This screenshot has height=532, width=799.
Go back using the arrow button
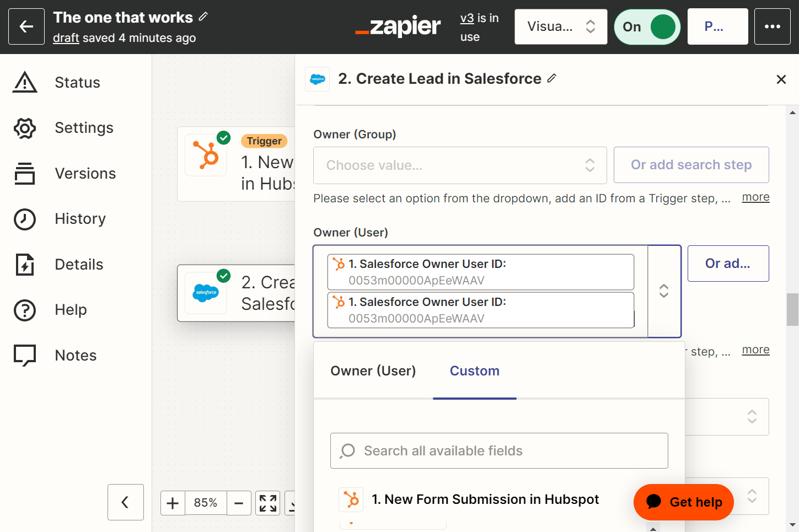coord(26,26)
